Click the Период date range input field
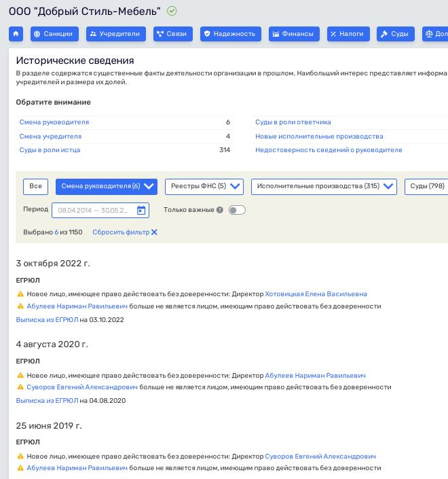This screenshot has height=479, width=448. 100,210
